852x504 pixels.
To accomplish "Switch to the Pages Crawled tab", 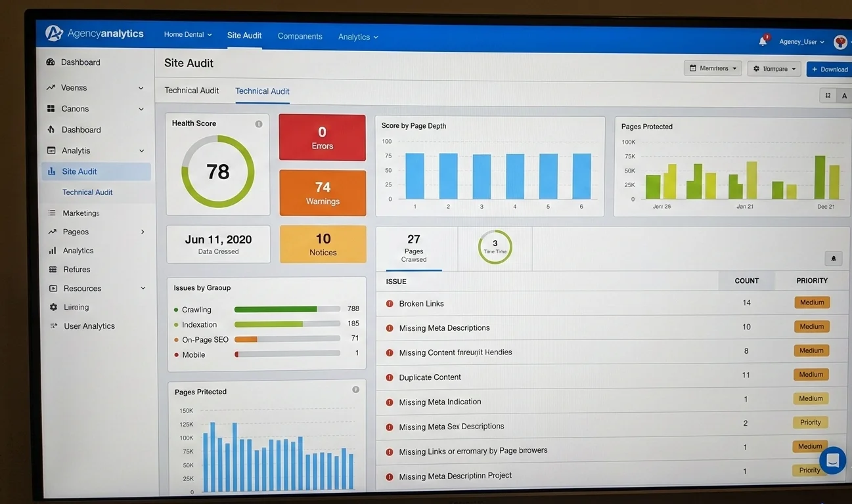I will click(x=414, y=249).
